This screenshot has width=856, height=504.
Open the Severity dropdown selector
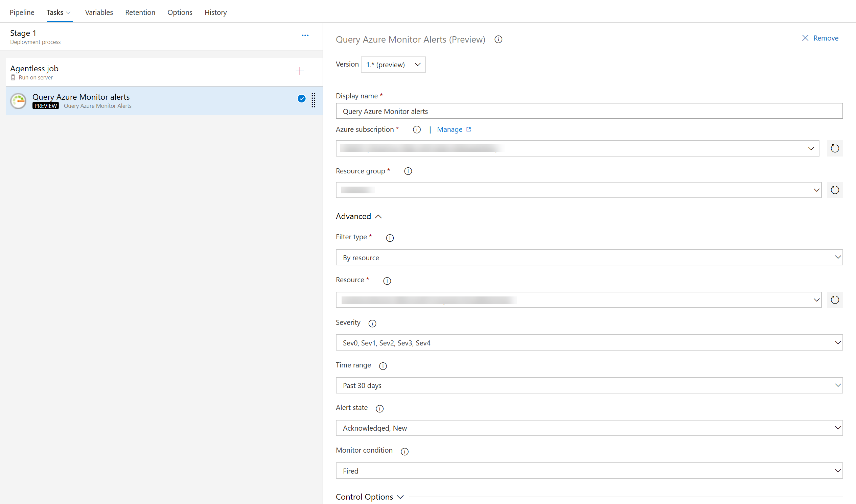(x=590, y=343)
